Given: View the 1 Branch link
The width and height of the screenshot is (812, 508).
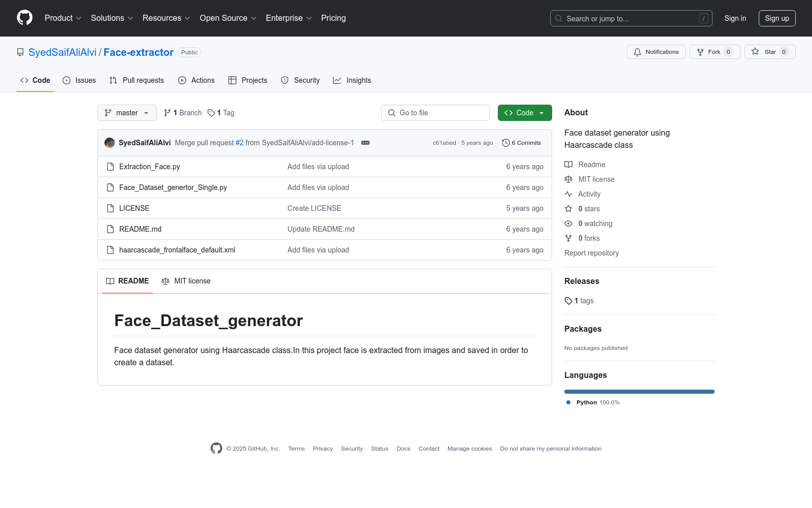Looking at the screenshot, I should (183, 113).
